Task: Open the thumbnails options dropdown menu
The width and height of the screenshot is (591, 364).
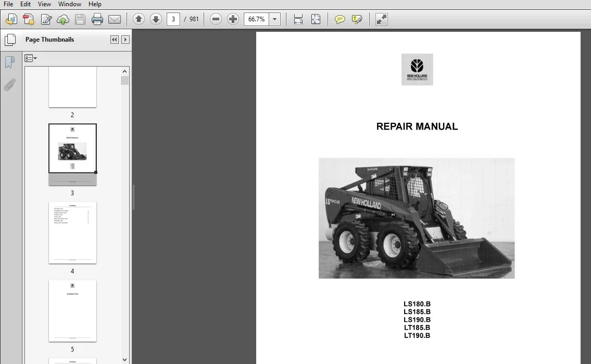Action: [31, 58]
